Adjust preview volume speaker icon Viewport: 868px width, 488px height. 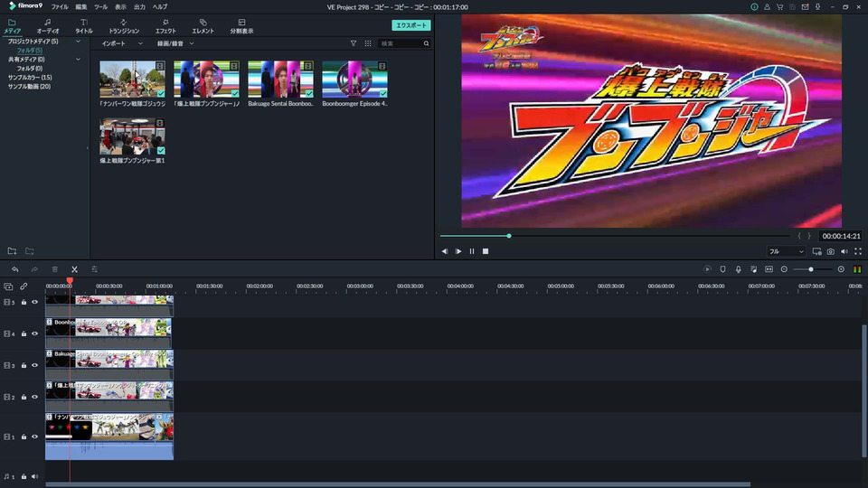click(x=844, y=251)
